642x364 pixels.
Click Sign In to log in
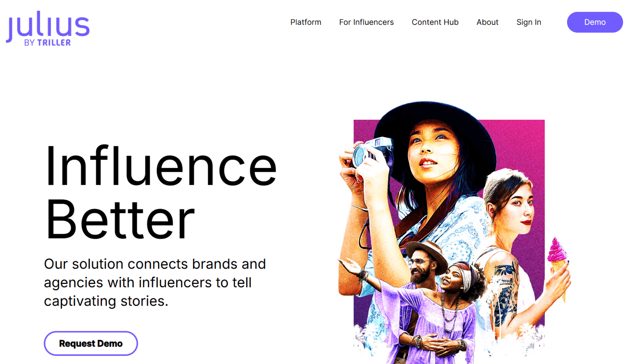tap(528, 22)
